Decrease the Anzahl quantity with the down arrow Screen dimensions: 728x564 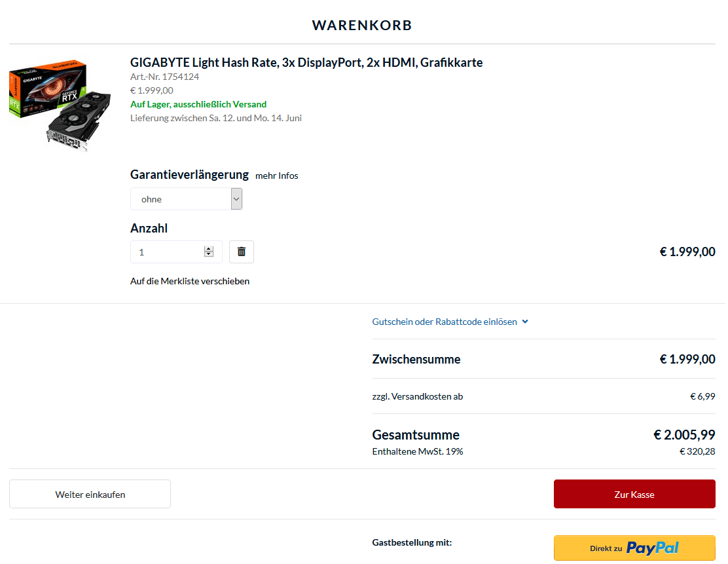(209, 255)
